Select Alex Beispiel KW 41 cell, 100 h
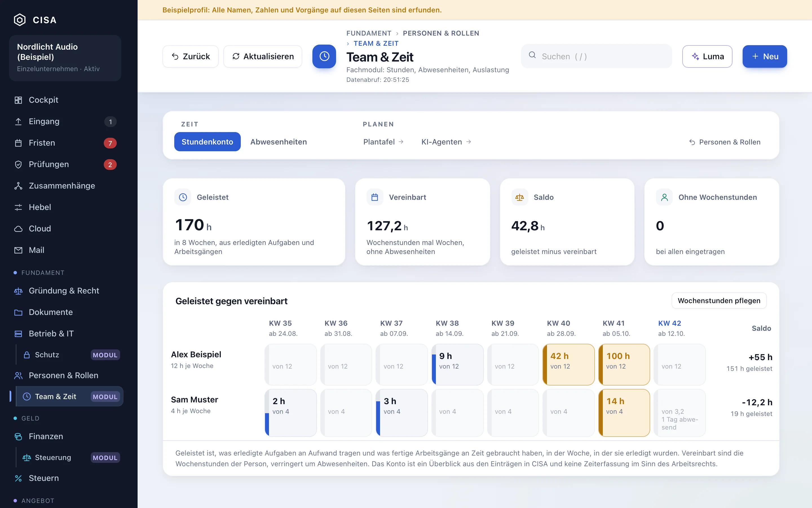This screenshot has width=812, height=508. click(x=624, y=365)
